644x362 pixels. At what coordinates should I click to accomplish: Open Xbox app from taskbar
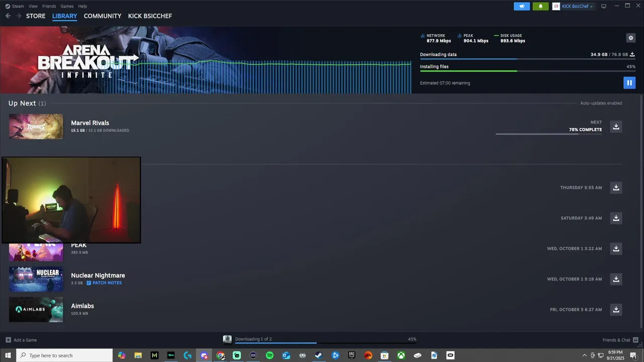401,355
